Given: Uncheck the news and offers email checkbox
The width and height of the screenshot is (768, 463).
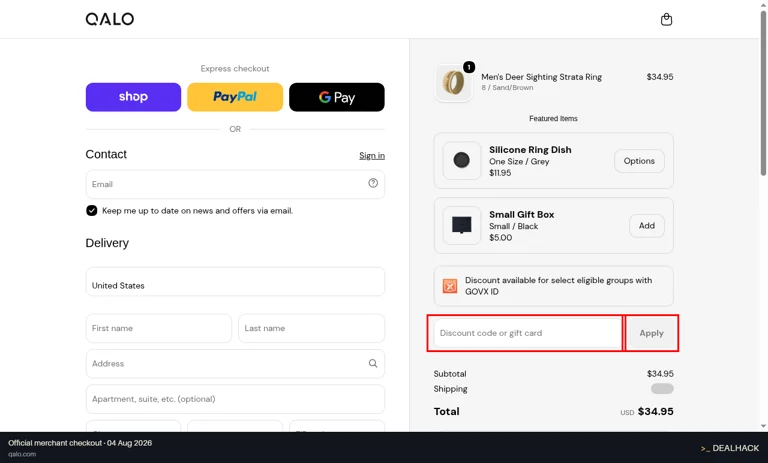Looking at the screenshot, I should pyautogui.click(x=92, y=211).
